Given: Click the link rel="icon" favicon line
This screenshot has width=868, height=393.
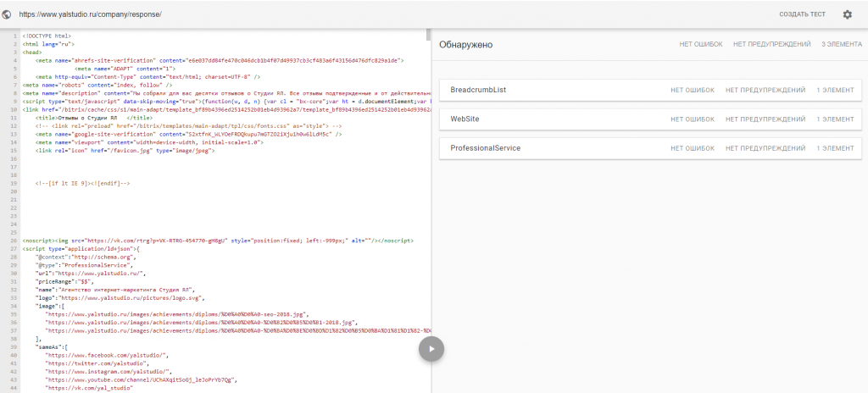Looking at the screenshot, I should pyautogui.click(x=125, y=151).
